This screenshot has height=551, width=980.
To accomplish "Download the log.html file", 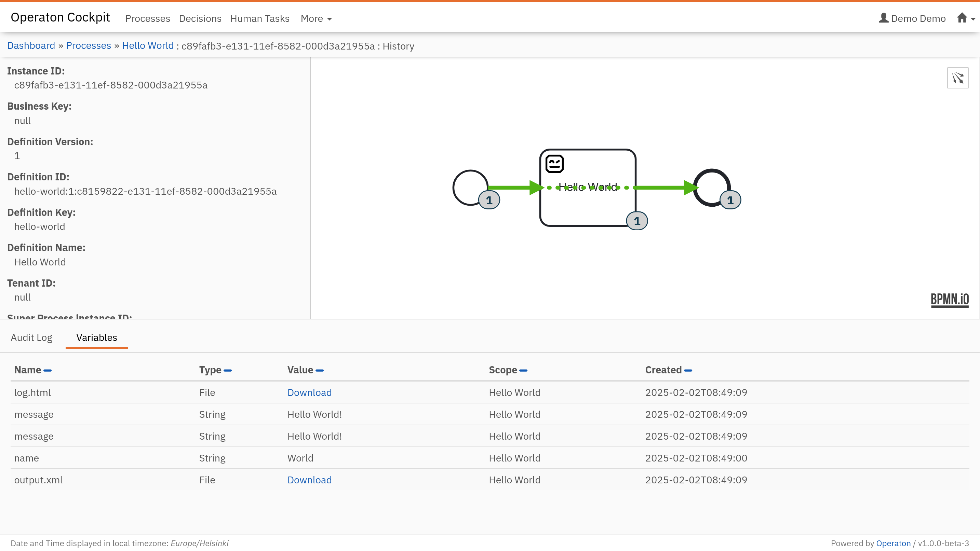I will (x=310, y=392).
